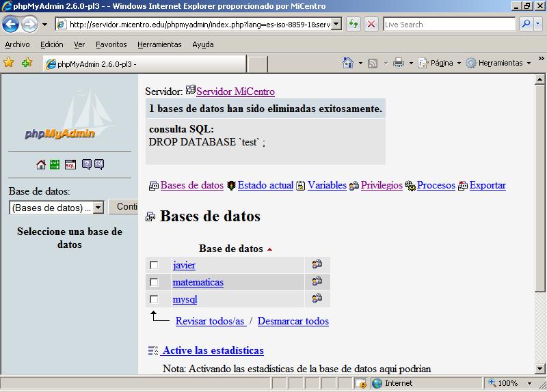Check privileges icon for mysql database
547x392 pixels.
[x=317, y=298]
